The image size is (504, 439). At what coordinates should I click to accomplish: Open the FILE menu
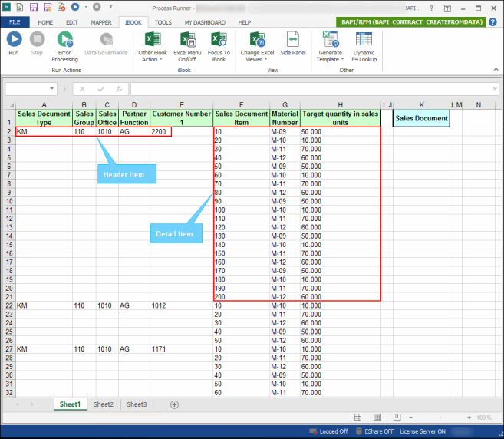15,22
